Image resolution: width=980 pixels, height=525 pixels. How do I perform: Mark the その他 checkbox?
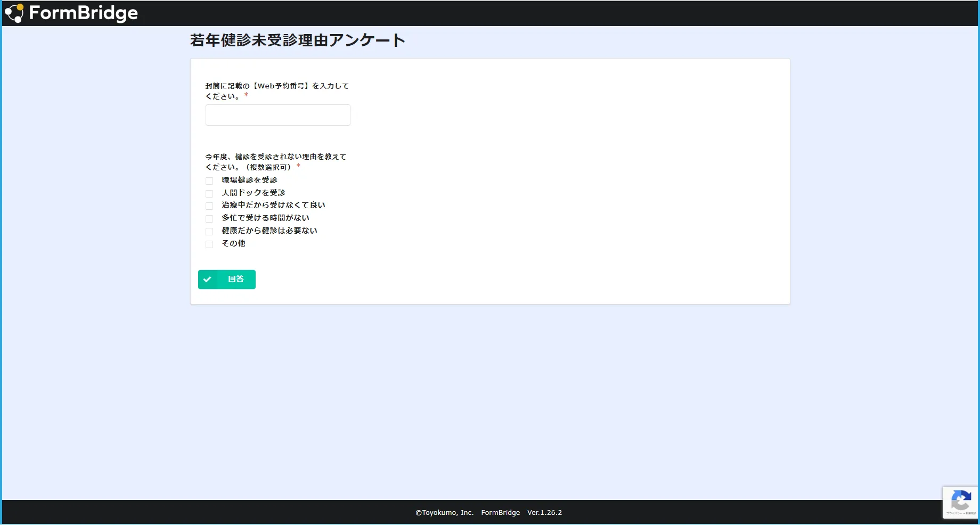(209, 244)
